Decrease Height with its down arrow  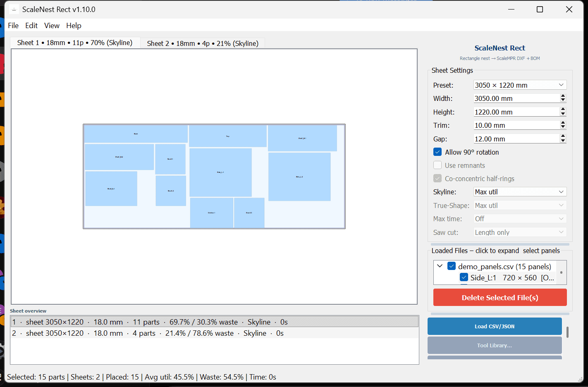pos(563,114)
